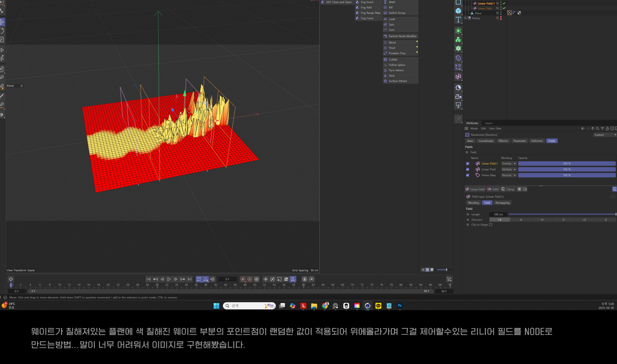
Task: Open Normal blending dropdown for Vertex Map
Action: coord(509,175)
